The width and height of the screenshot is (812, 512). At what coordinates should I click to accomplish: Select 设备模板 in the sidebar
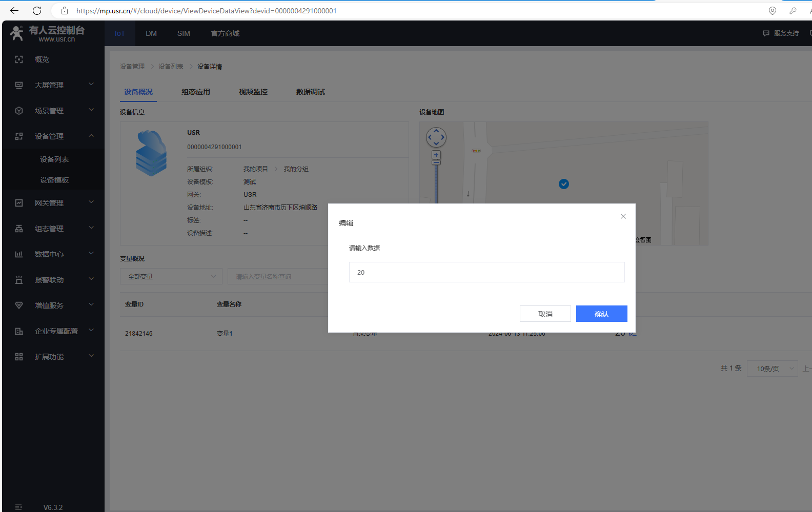pos(54,180)
